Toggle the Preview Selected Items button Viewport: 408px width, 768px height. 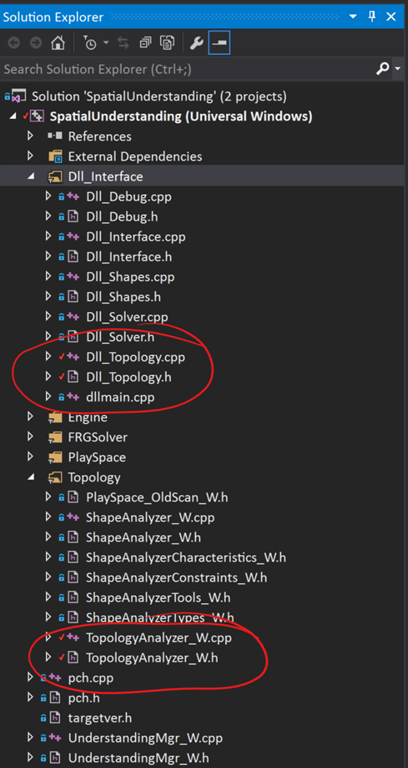pyautogui.click(x=219, y=44)
